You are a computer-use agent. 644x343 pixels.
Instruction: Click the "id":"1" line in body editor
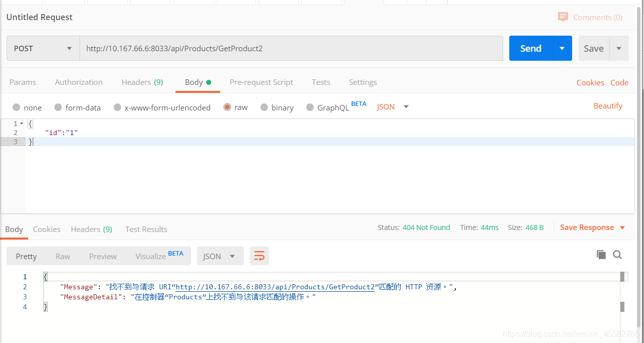[61, 133]
